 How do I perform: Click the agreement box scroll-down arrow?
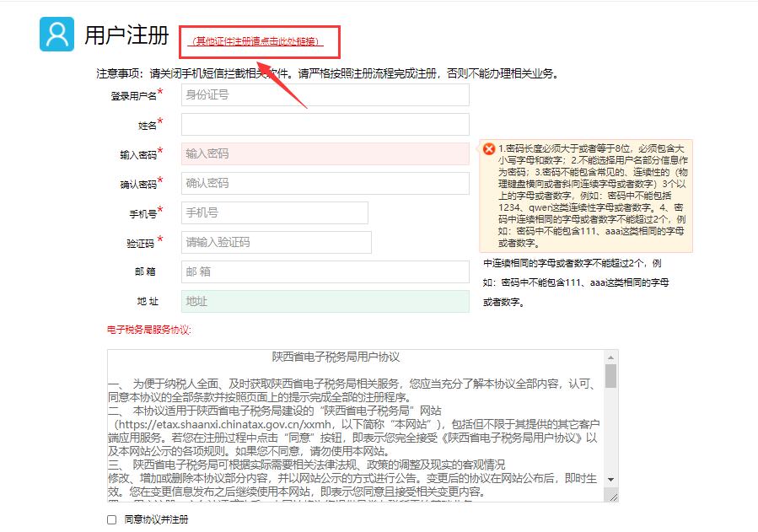tap(611, 480)
